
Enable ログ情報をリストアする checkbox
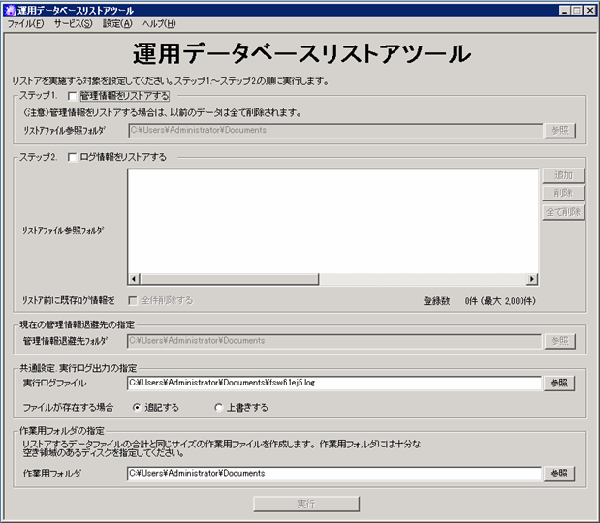coord(72,157)
